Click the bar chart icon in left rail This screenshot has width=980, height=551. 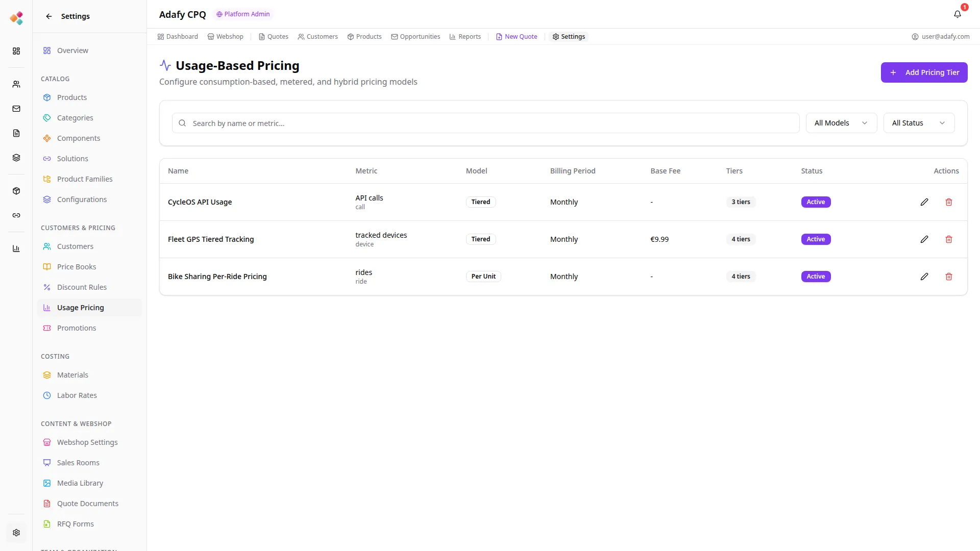16,248
